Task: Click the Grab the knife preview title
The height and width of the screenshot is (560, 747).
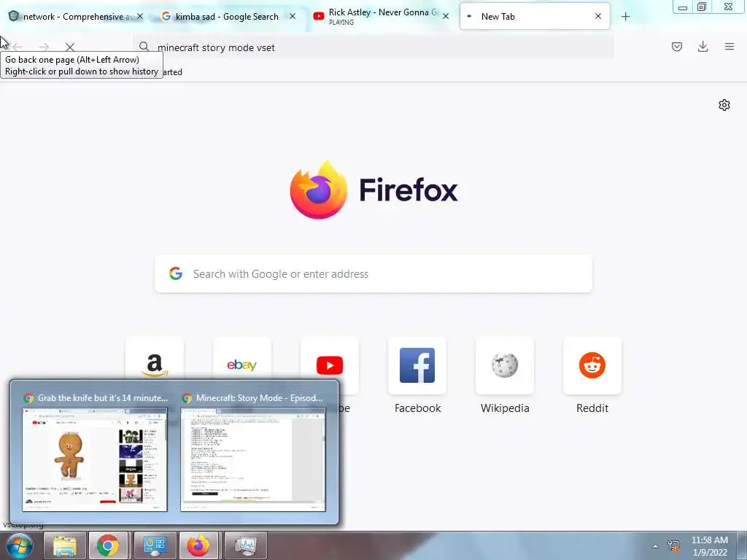Action: [102, 397]
